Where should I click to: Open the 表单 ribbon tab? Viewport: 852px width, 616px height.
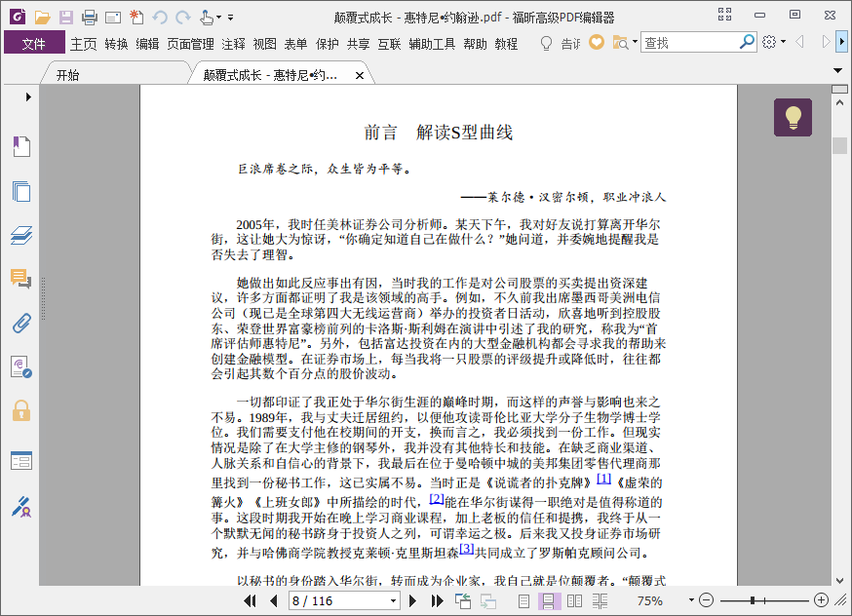tap(295, 44)
